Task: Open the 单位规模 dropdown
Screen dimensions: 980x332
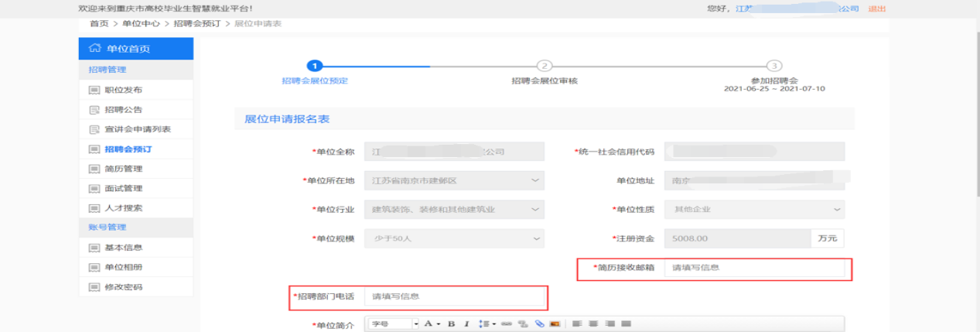Action: tap(454, 239)
